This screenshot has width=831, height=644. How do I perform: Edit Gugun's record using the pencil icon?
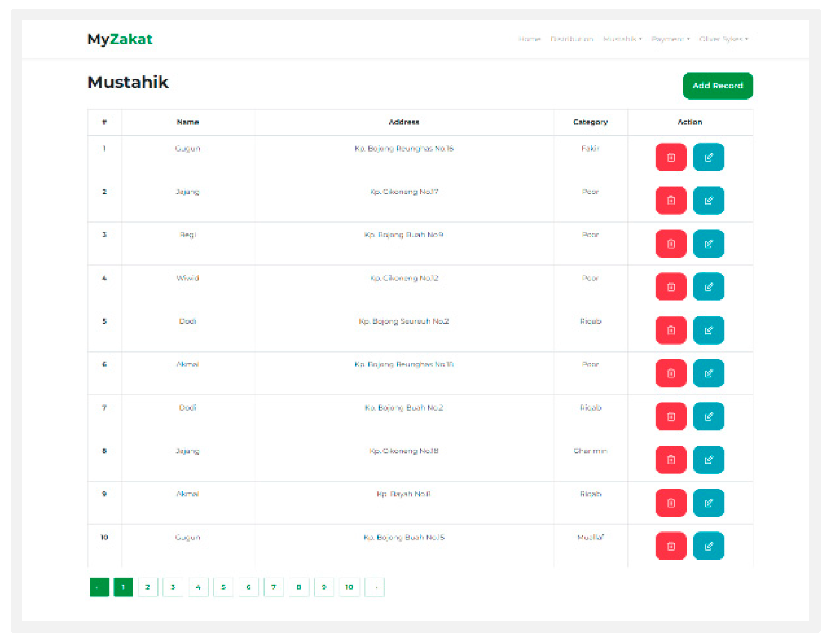coord(708,157)
